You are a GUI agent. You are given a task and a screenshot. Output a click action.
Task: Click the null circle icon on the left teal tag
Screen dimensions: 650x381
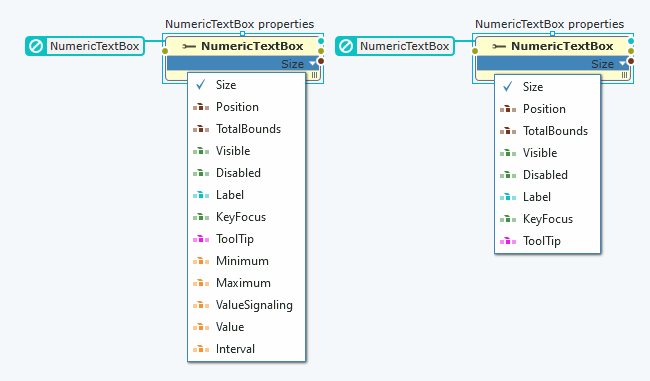(x=36, y=46)
